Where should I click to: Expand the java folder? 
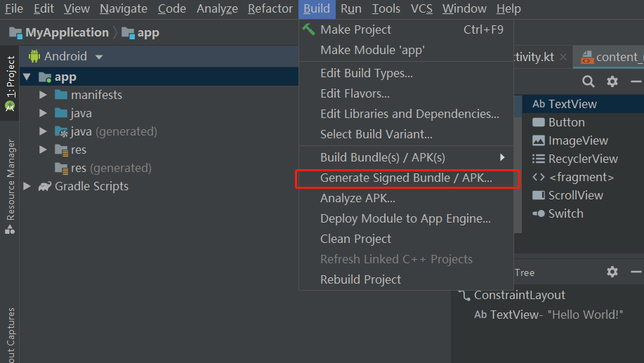[x=43, y=113]
